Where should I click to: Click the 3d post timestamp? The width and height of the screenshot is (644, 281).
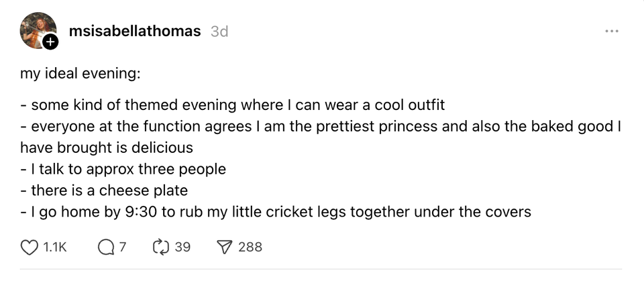[x=219, y=32]
